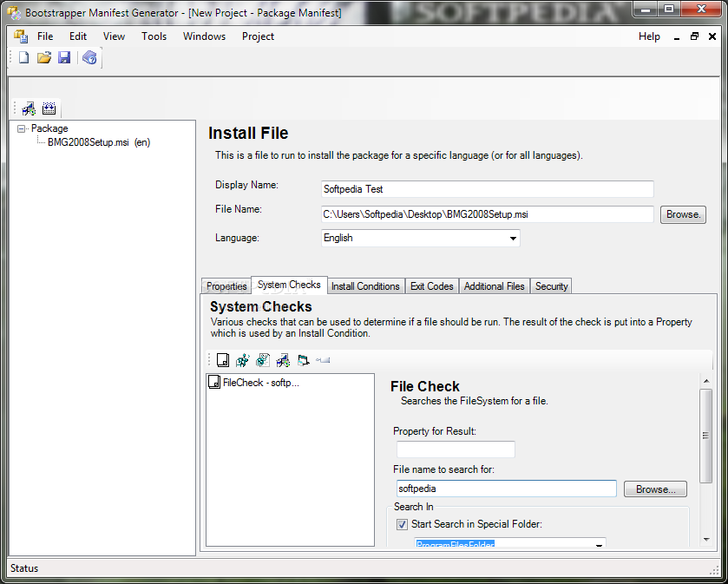Screen dimensions: 728x584
Task: Switch to the Properties tab
Action: (x=226, y=286)
